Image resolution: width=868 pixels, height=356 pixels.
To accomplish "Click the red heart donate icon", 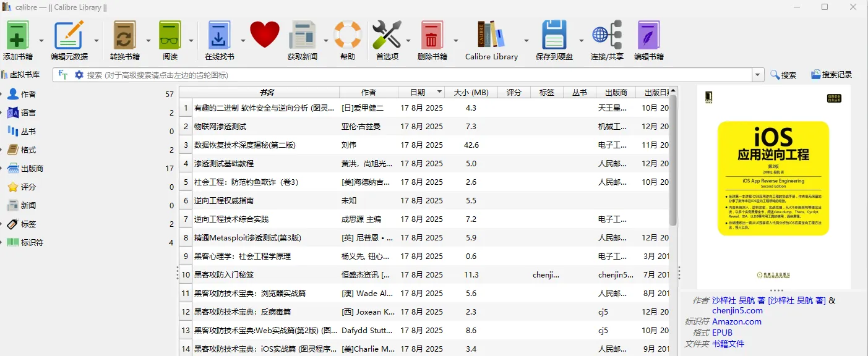I will (x=265, y=35).
